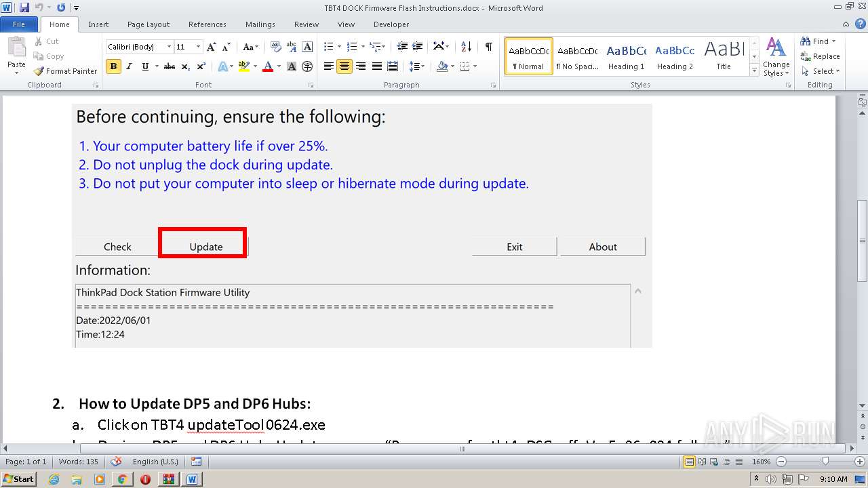
Task: Open the File tab
Action: (19, 24)
